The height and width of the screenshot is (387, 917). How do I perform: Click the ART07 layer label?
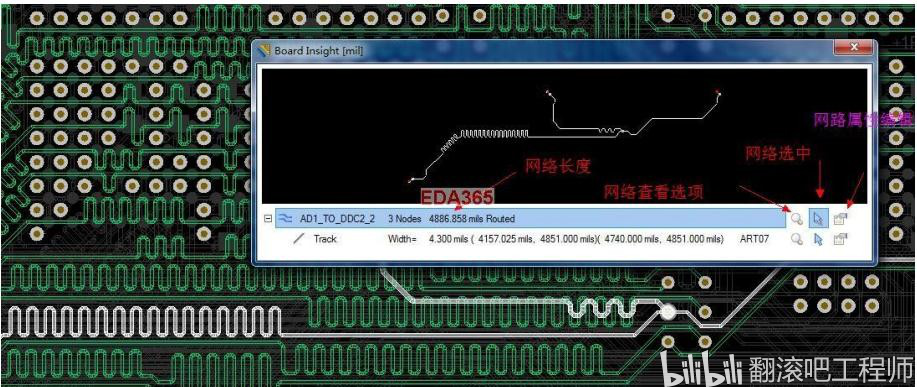(754, 239)
